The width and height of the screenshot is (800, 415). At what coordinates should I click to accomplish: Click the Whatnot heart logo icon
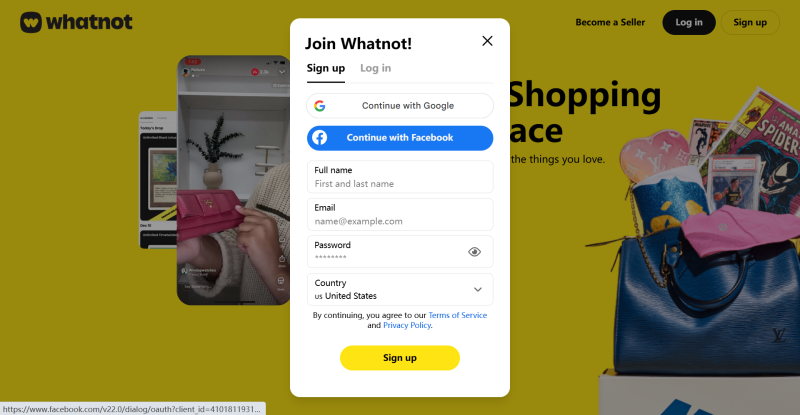click(31, 22)
